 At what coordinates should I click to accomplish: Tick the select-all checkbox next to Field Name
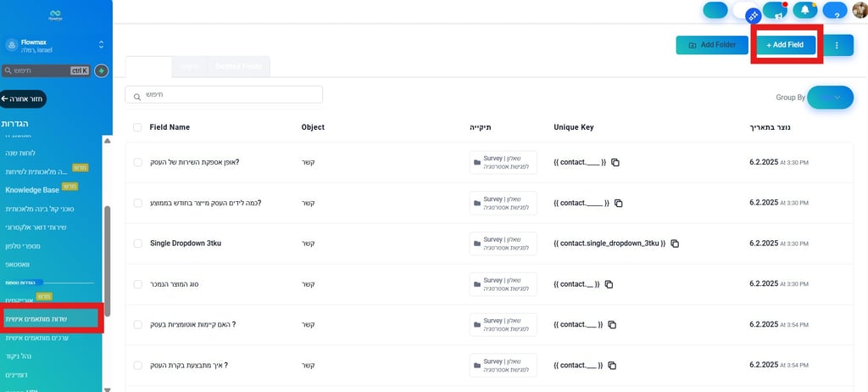pos(137,127)
